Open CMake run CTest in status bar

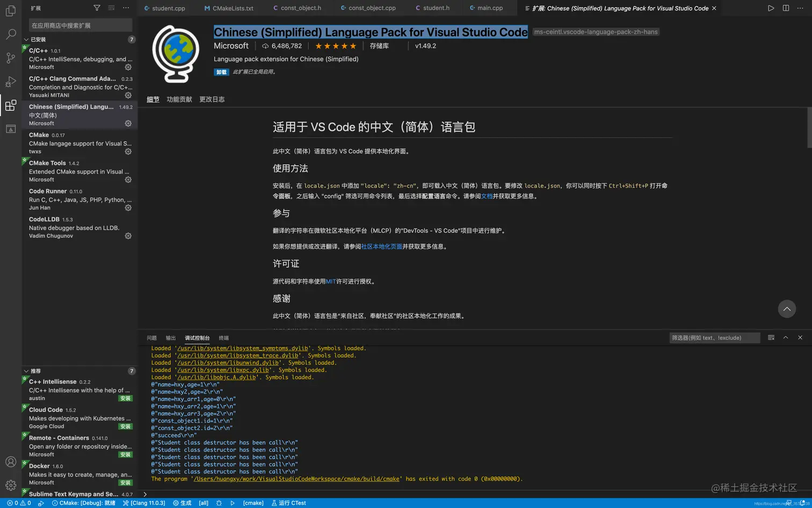(288, 503)
